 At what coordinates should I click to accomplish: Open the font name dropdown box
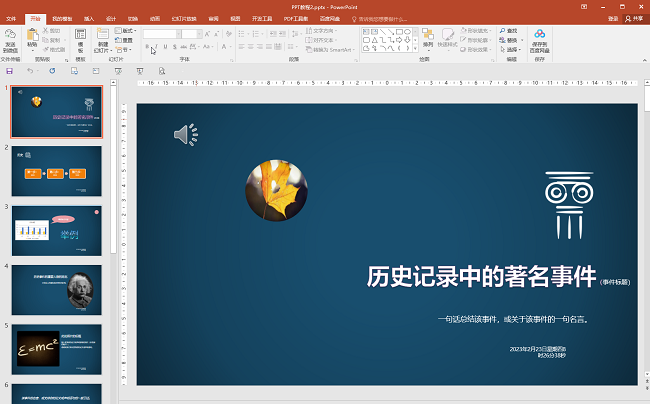pos(160,34)
